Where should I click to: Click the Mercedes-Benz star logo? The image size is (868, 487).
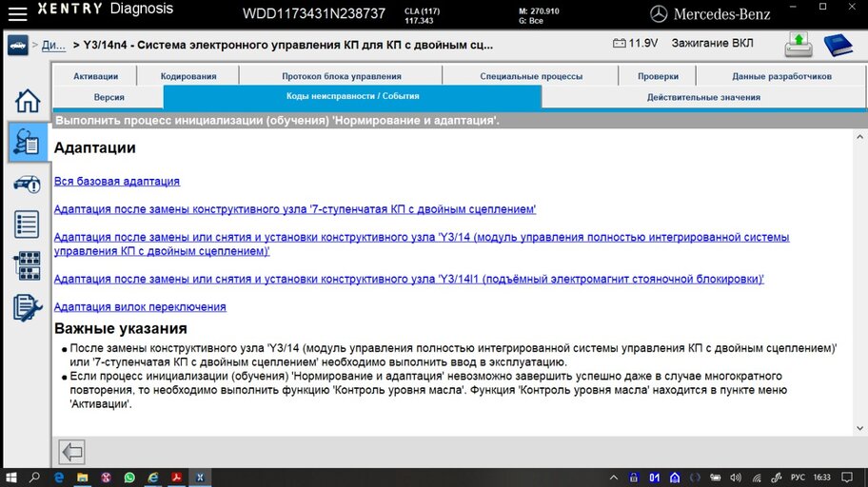659,14
